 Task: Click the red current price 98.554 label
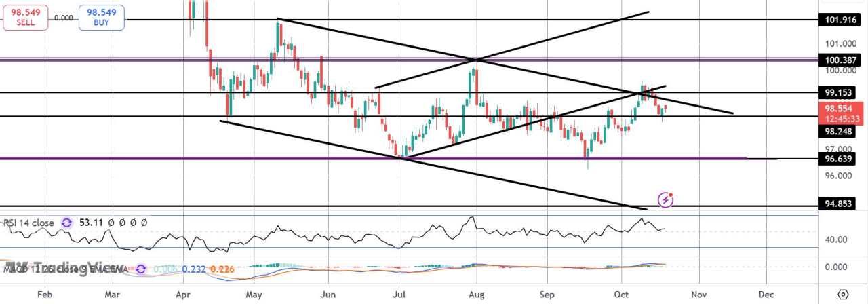click(x=840, y=113)
